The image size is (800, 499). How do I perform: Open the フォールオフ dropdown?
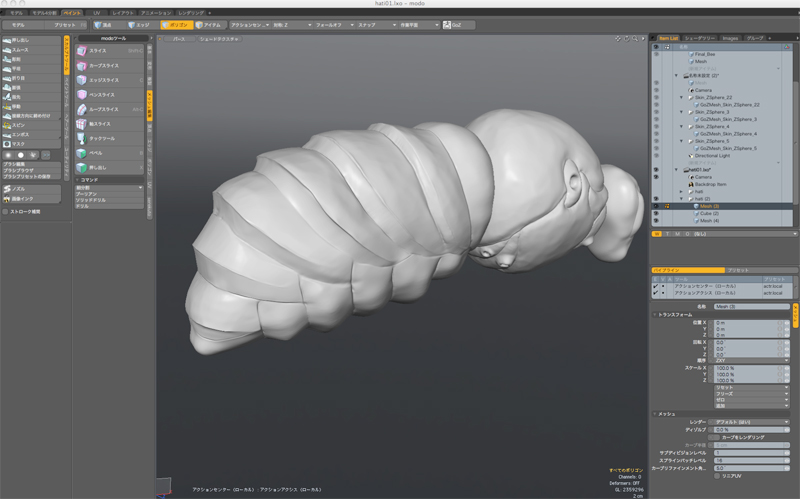(x=334, y=25)
